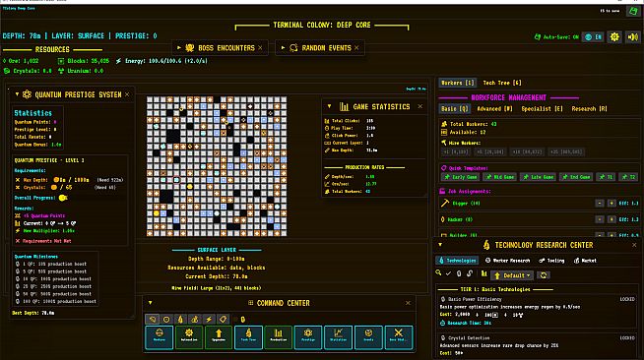Expand the Boss Encounters panel arrow
This screenshot has height=360, width=644.
click(179, 48)
